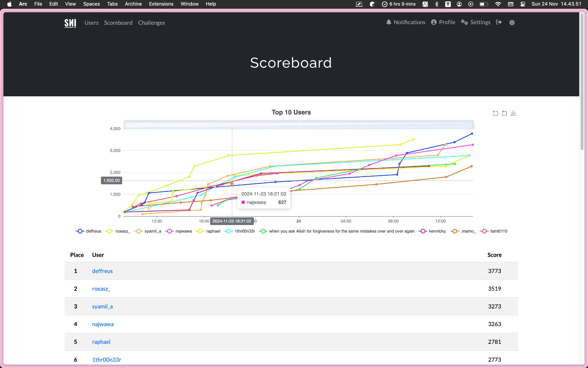Click left handle of chart zoom slider
Viewport: 588px width, 368px height.
coord(125,126)
